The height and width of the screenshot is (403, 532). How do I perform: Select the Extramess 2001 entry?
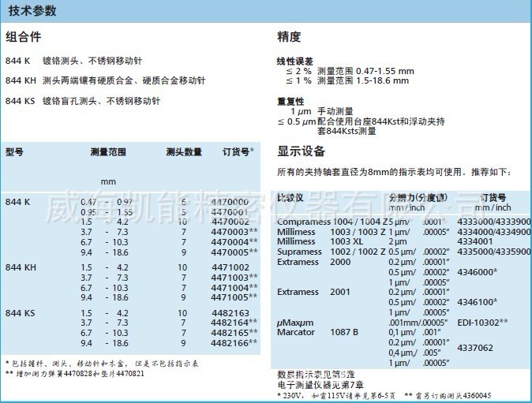pyautogui.click(x=313, y=292)
